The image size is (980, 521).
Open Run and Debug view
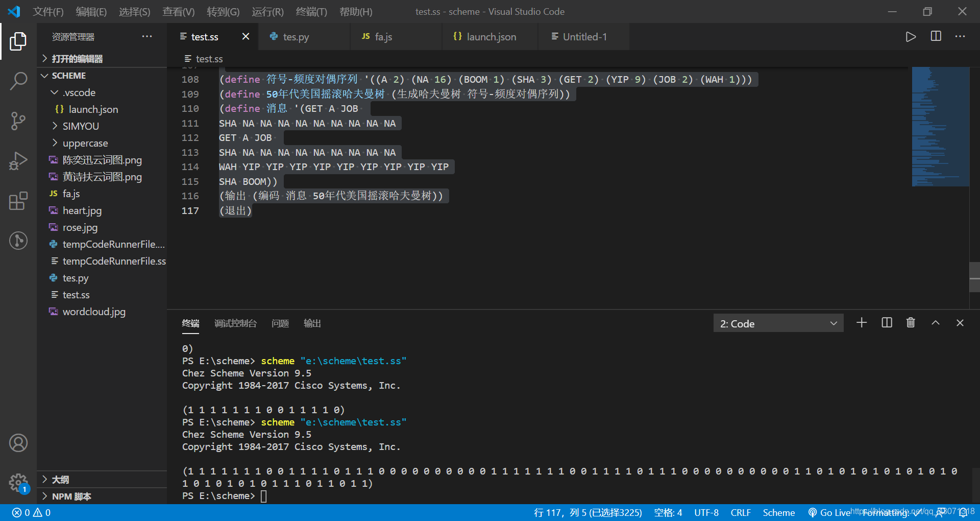tap(18, 161)
